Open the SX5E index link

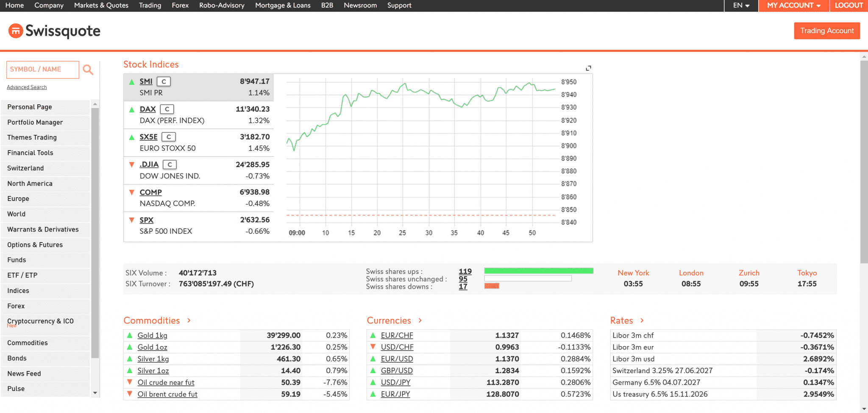coord(148,137)
